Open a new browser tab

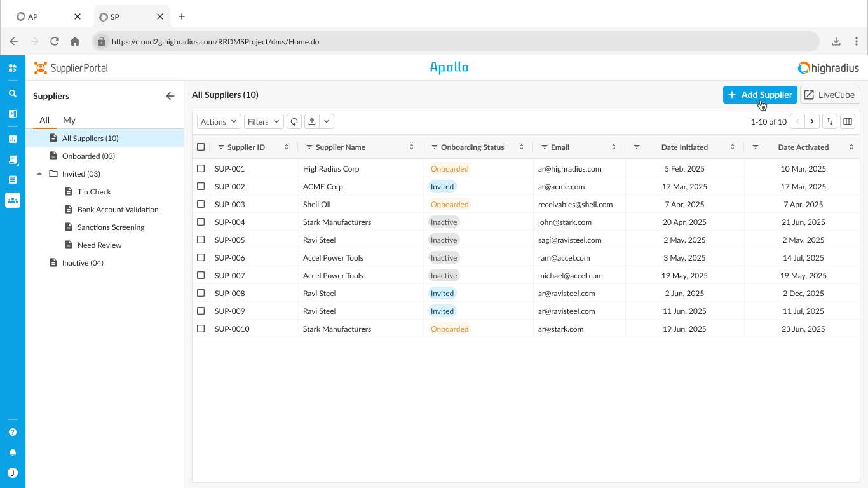[x=182, y=17]
